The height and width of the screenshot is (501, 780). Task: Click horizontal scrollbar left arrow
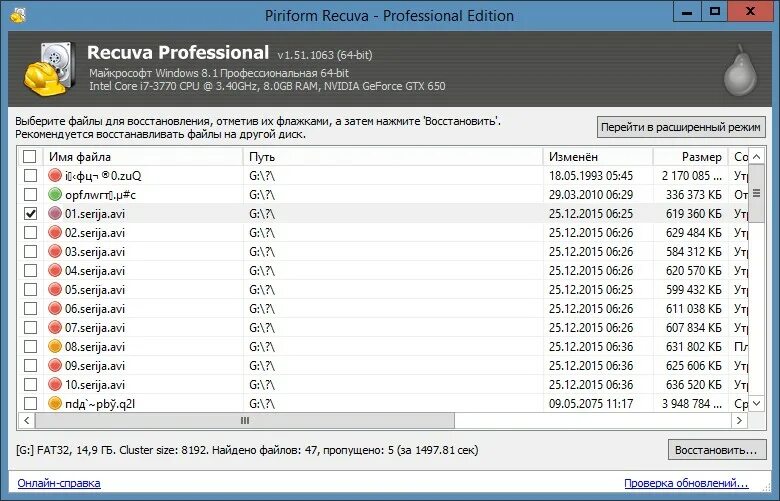pos(27,420)
